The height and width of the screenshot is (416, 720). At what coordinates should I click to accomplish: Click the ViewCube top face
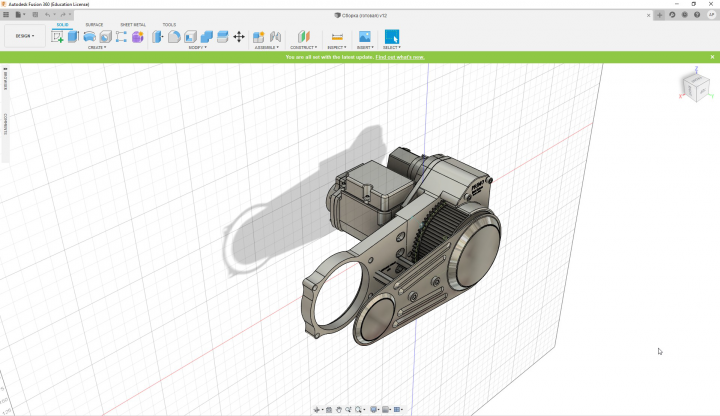click(x=697, y=79)
